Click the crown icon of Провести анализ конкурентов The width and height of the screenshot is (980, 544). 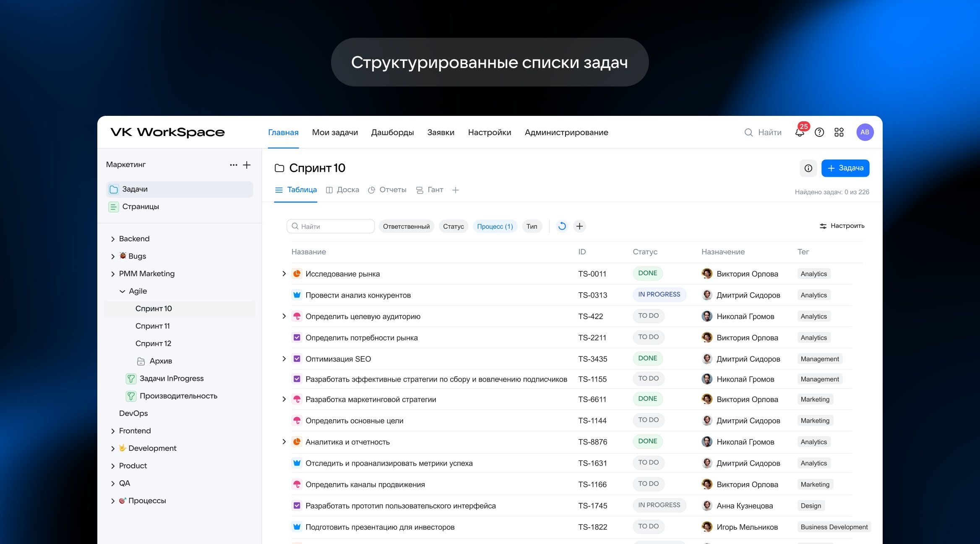297,295
